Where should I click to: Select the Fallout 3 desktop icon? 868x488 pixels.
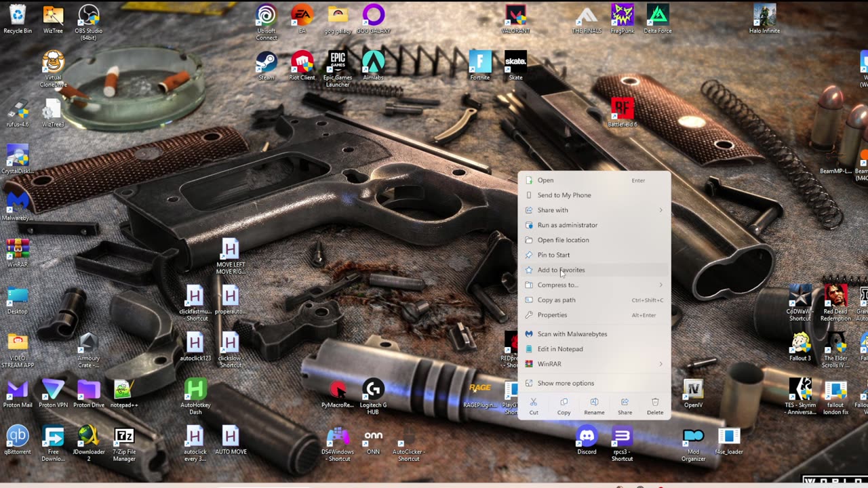click(x=800, y=346)
